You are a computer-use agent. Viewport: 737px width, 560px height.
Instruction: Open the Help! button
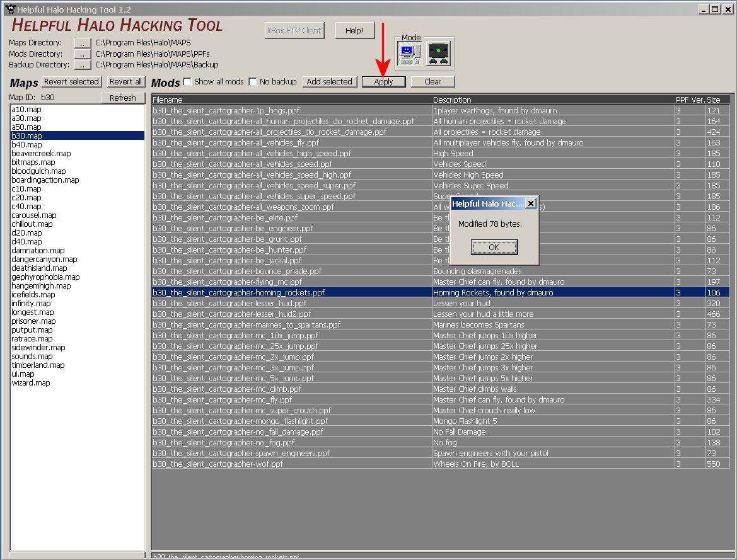click(x=354, y=30)
